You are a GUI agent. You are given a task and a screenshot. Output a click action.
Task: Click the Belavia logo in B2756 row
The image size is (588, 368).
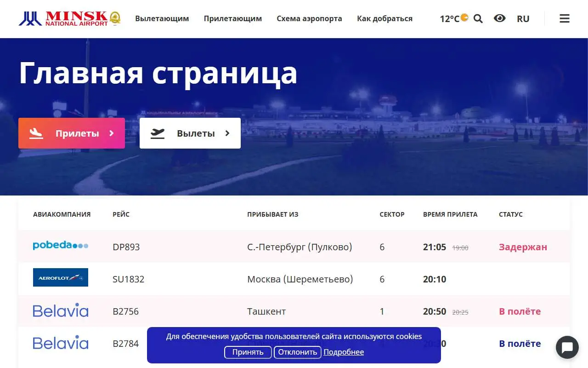coord(61,310)
